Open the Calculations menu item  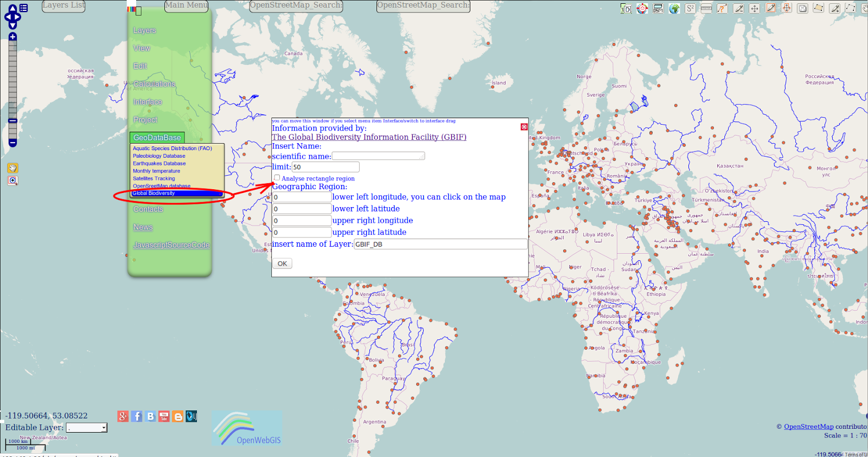(155, 84)
